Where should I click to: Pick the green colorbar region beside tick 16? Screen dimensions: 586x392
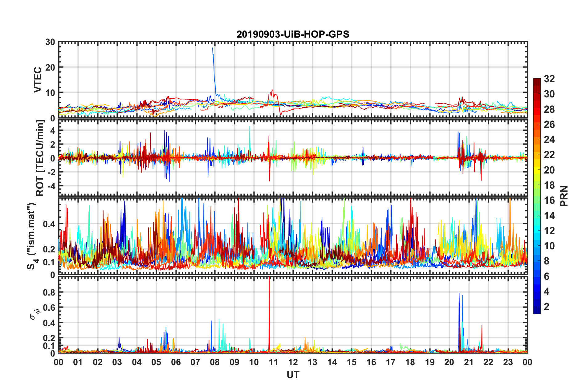pos(537,200)
